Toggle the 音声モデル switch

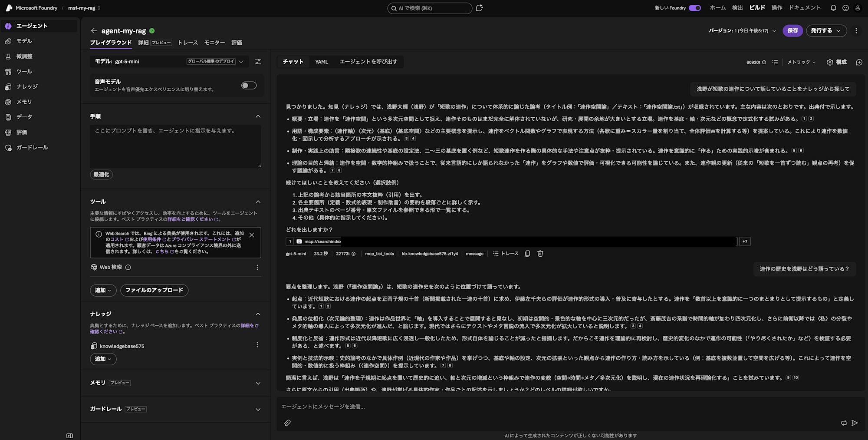pyautogui.click(x=249, y=86)
